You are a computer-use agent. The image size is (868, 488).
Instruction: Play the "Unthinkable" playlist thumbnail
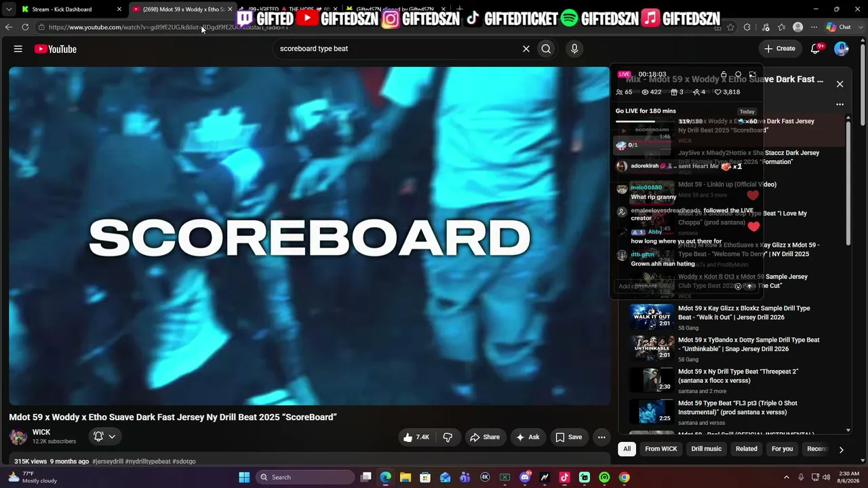tap(652, 348)
